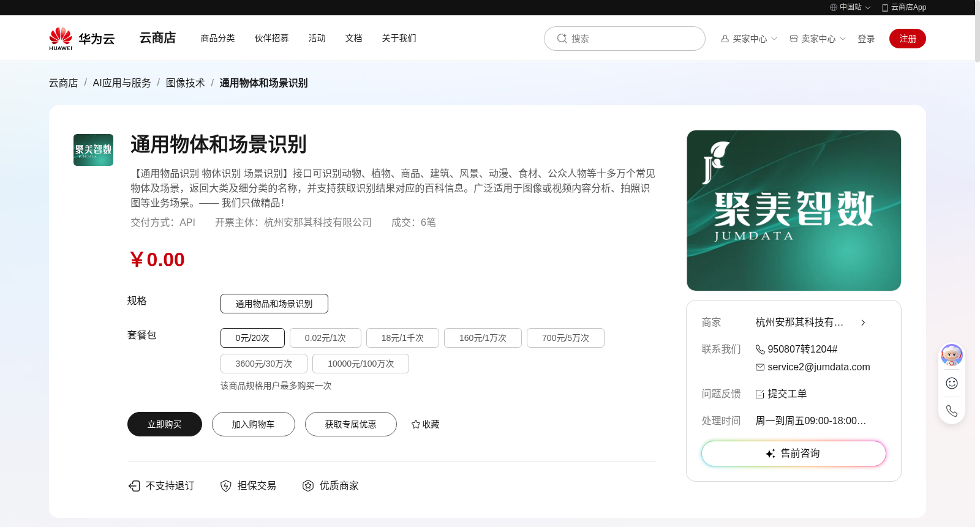Screen dimensions: 980x527
Task: Select the 3600元/30万次 package
Action: pos(264,364)
